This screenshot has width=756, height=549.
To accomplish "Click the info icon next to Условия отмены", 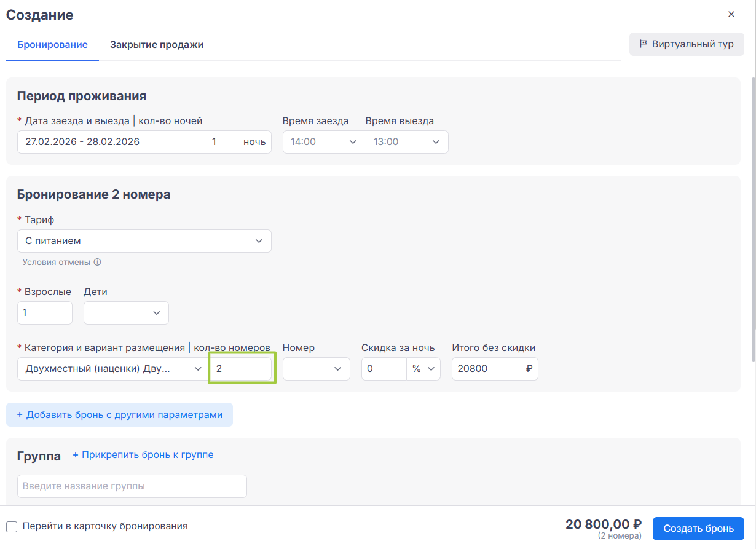I will (x=97, y=262).
